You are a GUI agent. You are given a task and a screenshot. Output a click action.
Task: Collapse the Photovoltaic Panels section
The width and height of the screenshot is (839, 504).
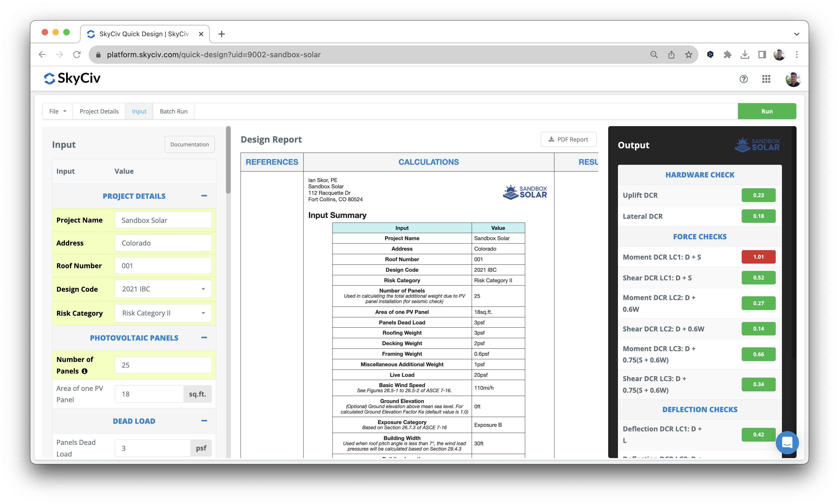tap(204, 338)
